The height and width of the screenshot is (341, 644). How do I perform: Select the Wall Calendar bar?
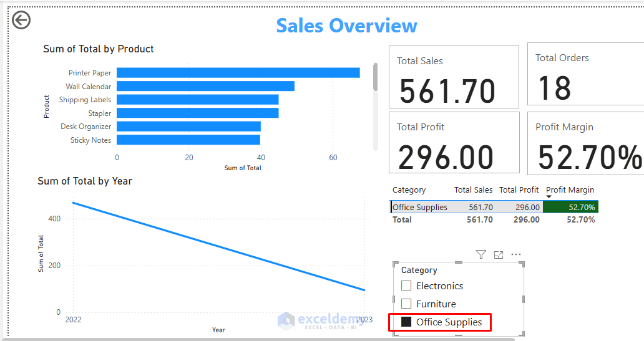pyautogui.click(x=205, y=86)
